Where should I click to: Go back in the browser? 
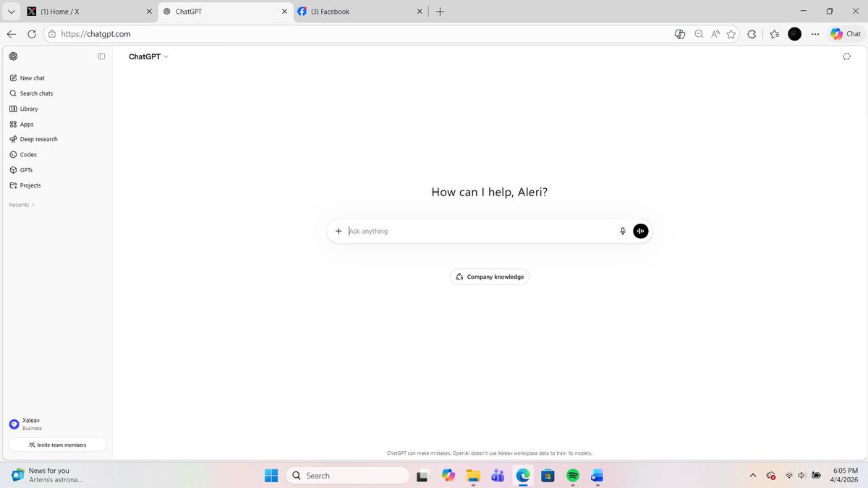pyautogui.click(x=11, y=34)
